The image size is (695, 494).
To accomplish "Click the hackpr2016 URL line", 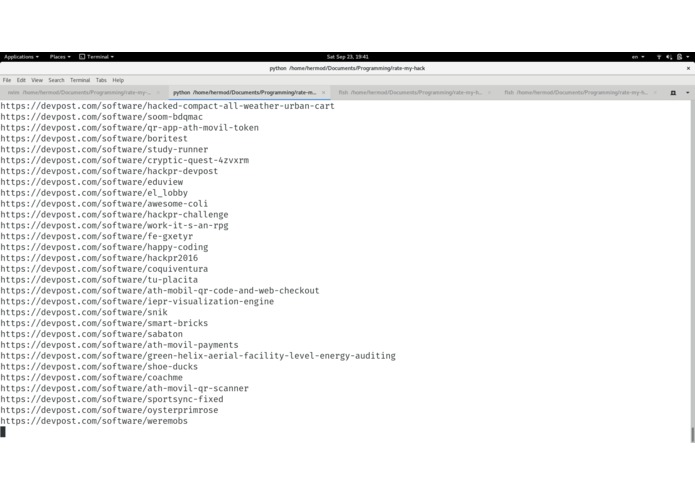I will point(99,258).
